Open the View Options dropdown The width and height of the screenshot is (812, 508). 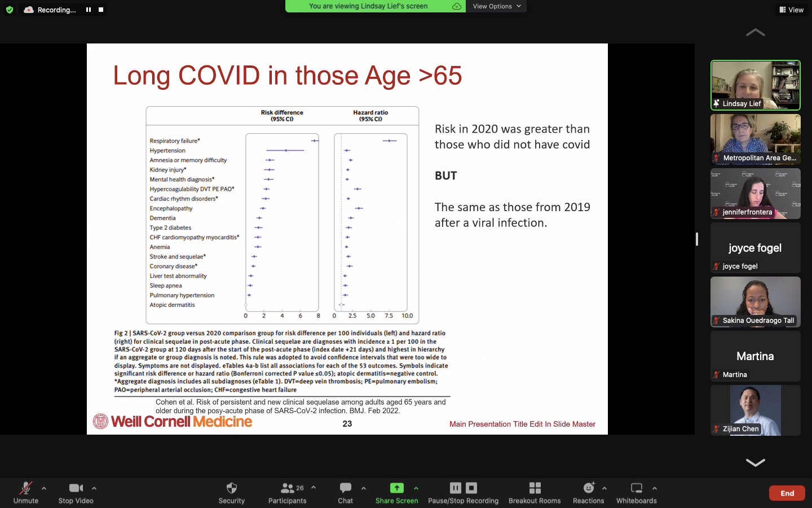click(x=496, y=6)
